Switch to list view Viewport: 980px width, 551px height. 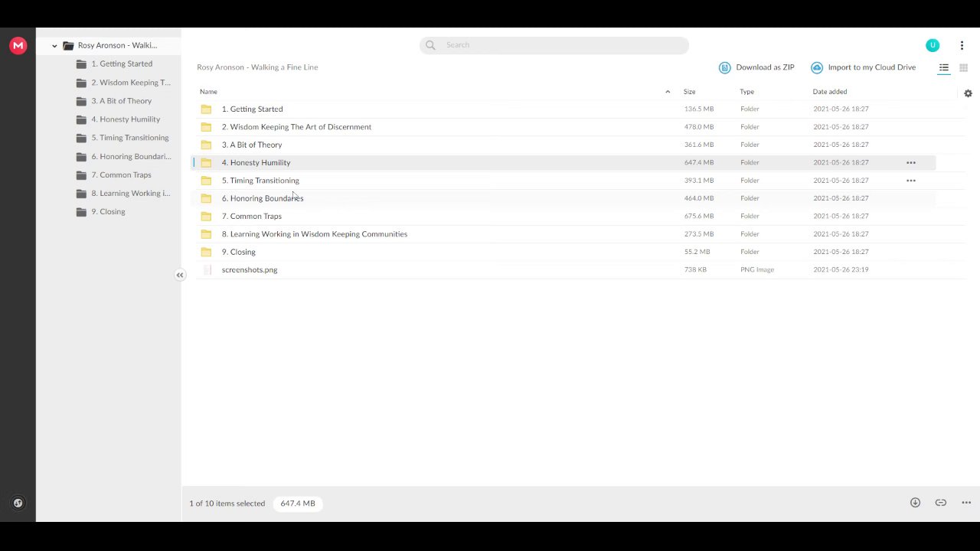(x=944, y=67)
